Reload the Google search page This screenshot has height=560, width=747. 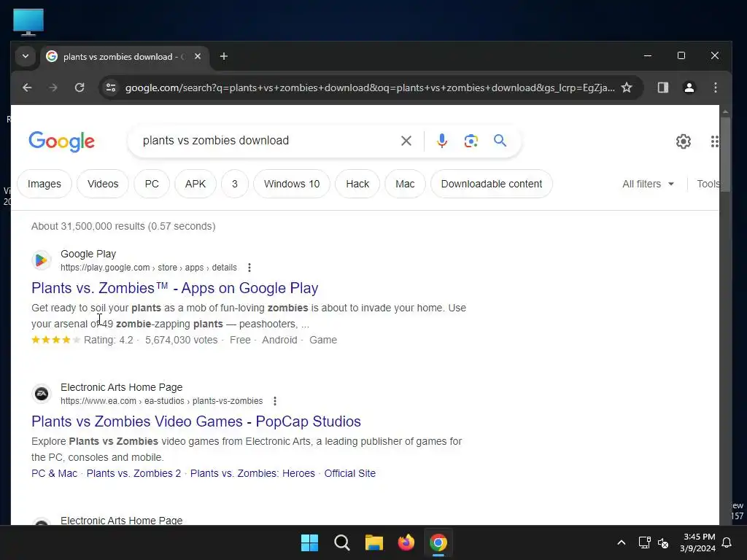[80, 87]
